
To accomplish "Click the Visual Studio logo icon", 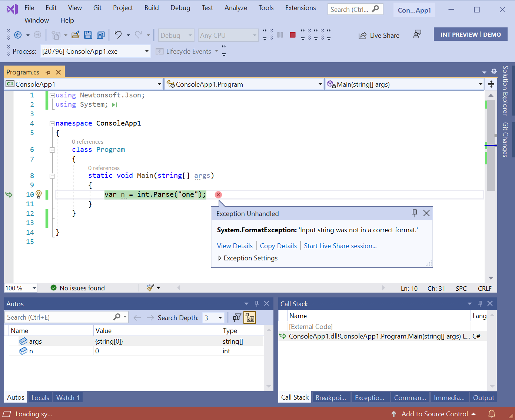I will [12, 9].
